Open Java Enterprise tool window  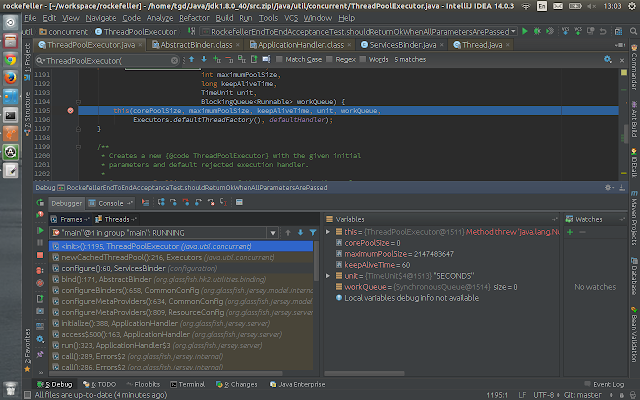298,384
